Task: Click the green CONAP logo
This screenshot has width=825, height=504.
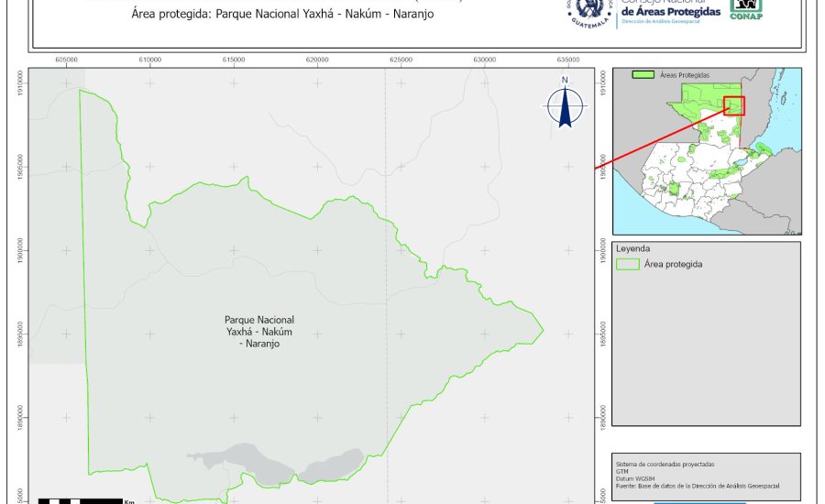Action: (745, 9)
